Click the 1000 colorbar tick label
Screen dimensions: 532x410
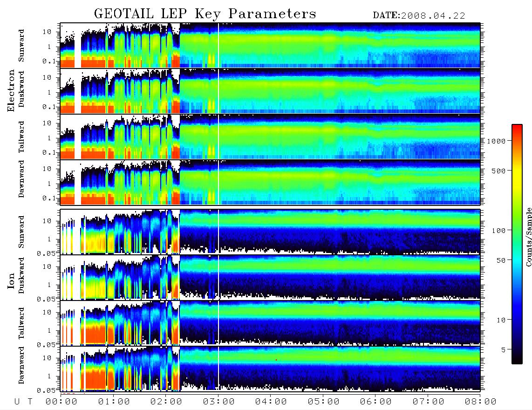tap(496, 141)
